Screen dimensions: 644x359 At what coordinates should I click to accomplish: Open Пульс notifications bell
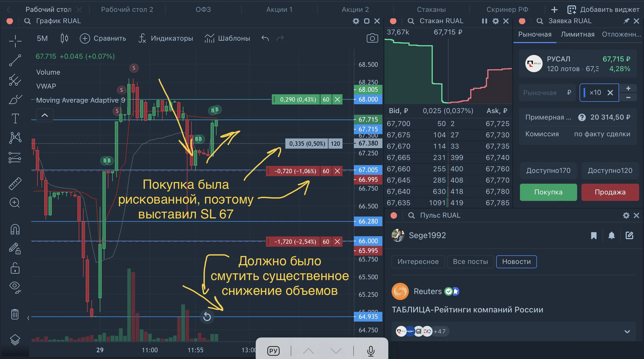(x=612, y=236)
